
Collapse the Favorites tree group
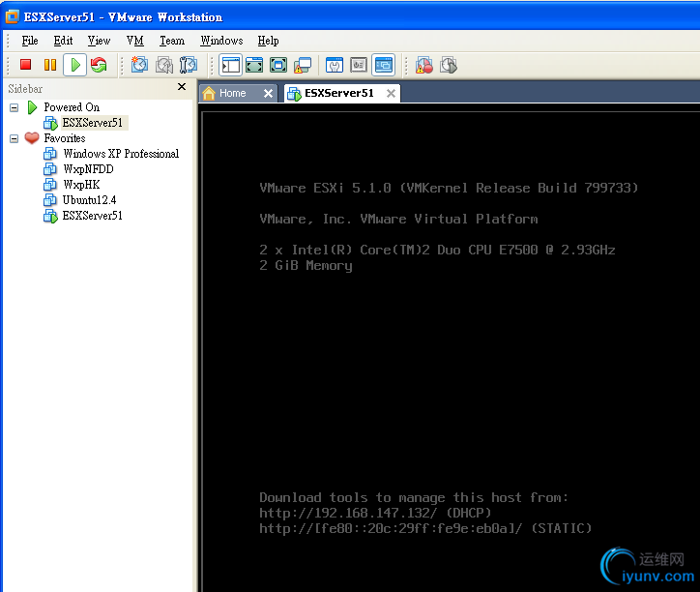[15, 138]
